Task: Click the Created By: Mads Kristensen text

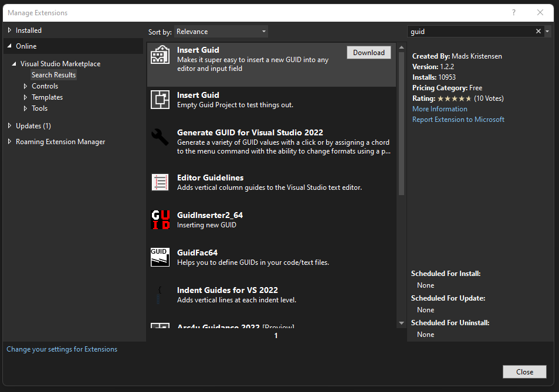Action: click(457, 56)
